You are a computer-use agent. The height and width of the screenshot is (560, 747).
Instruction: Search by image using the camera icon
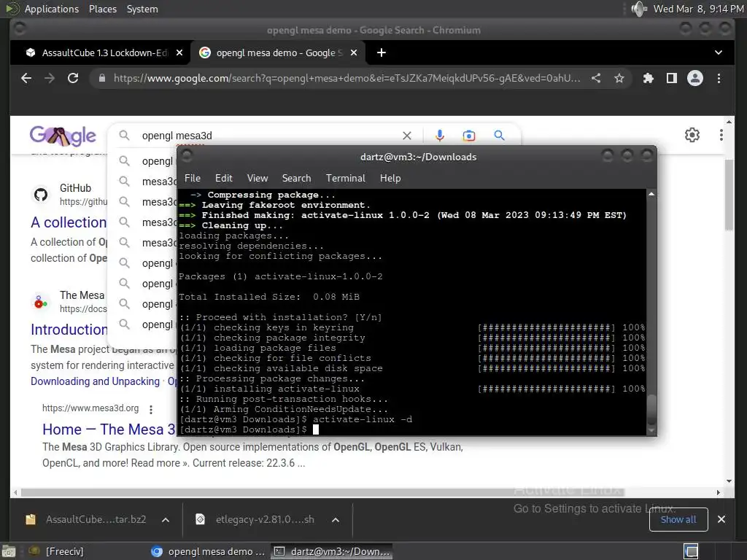[x=469, y=136]
